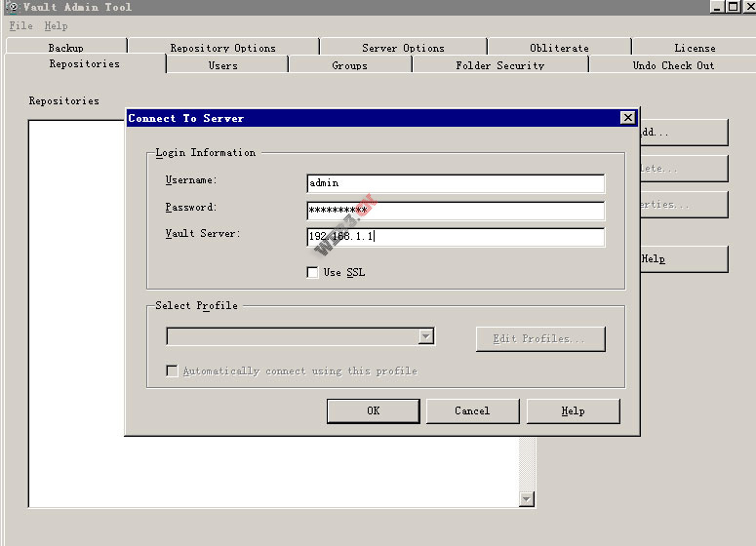Open the Help menu in the menu bar
Screen dimensions: 756x546
pyautogui.click(x=56, y=26)
